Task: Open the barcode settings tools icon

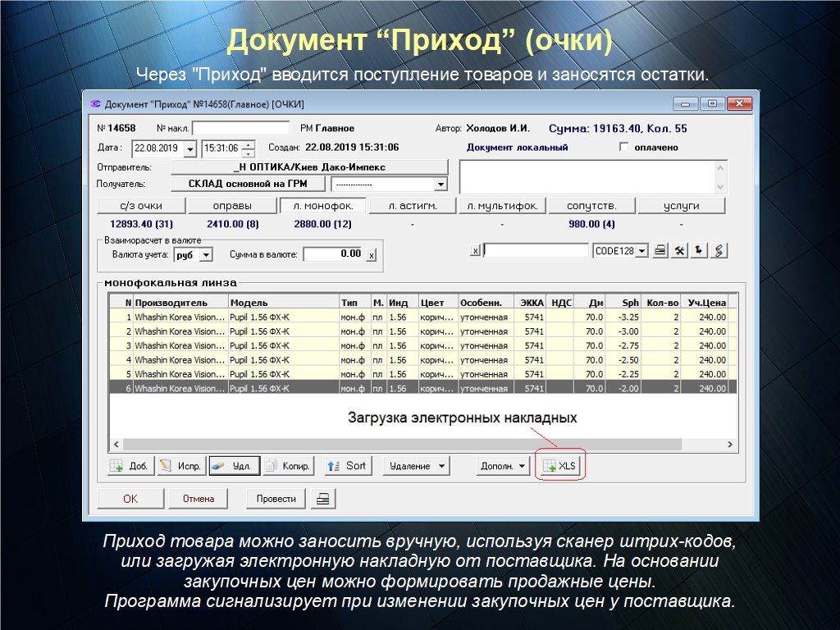Action: [680, 251]
